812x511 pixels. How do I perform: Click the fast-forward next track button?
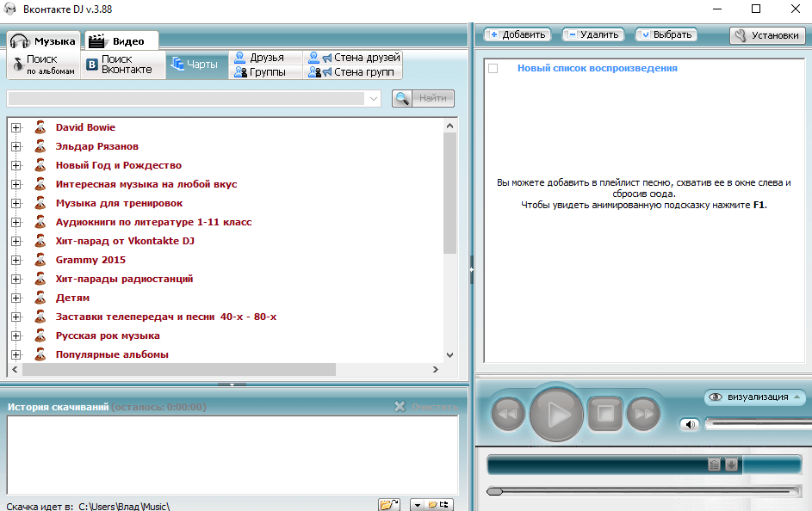pyautogui.click(x=644, y=414)
